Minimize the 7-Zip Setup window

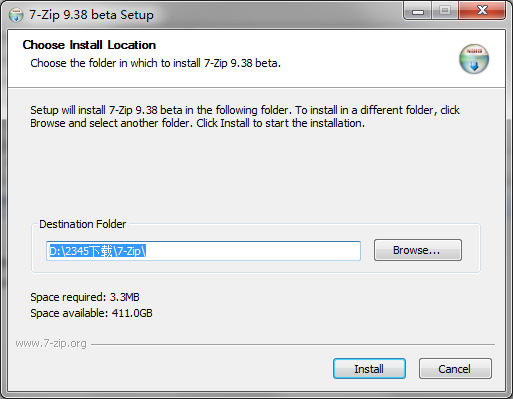[x=418, y=11]
